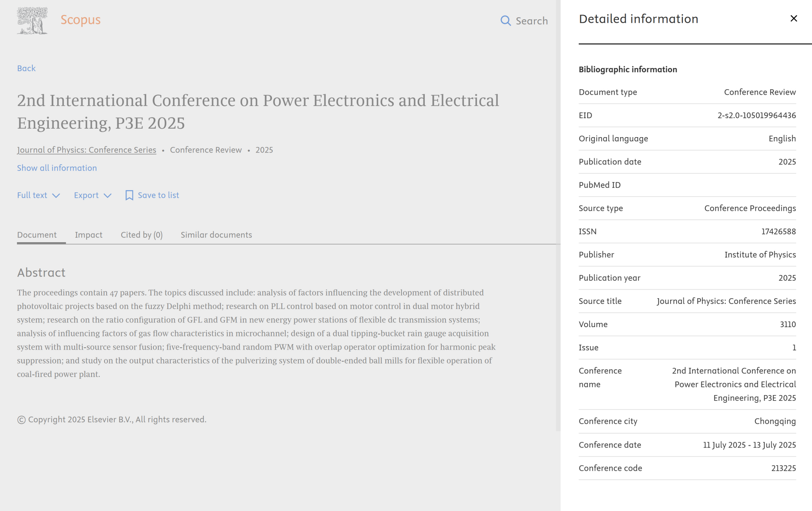Click the magnifier Search icon
The image size is (812, 511).
(505, 21)
